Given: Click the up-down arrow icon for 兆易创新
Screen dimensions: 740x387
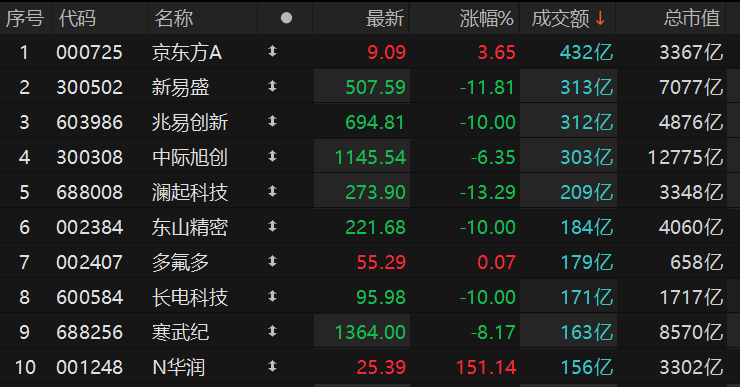Looking at the screenshot, I should [272, 121].
